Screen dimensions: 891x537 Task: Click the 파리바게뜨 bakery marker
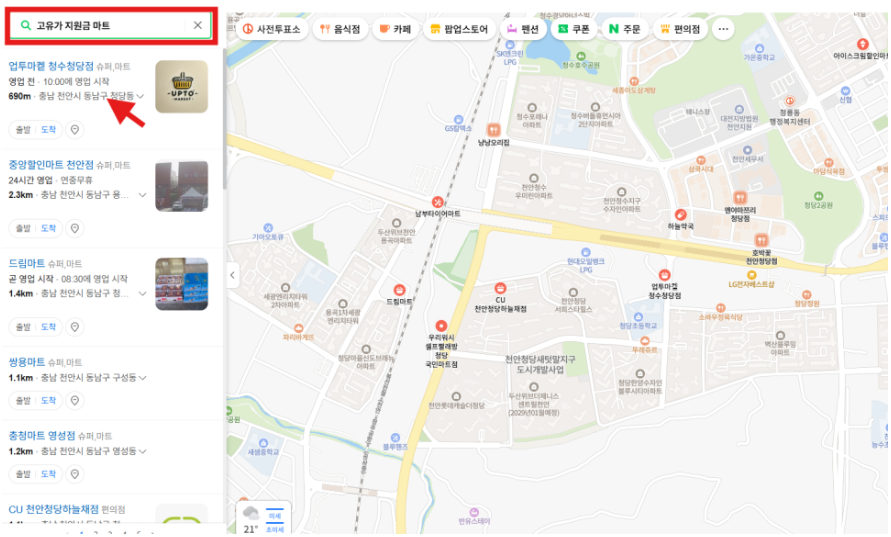coord(298,328)
